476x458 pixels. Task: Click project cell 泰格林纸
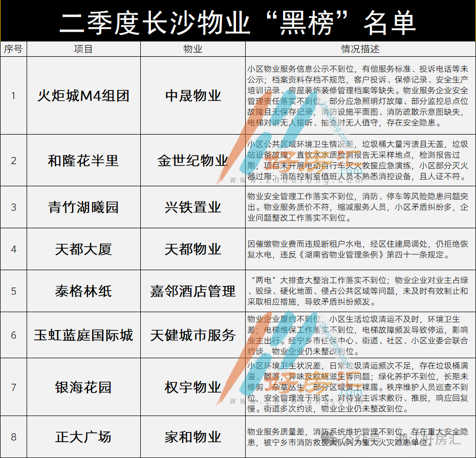(x=83, y=291)
